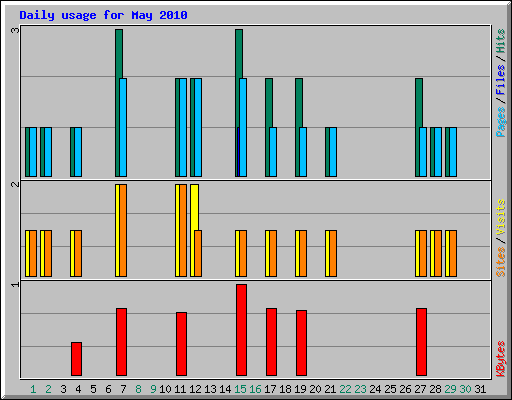Select the red KBytes bar for day 19
The height and width of the screenshot is (400, 512).
click(301, 343)
